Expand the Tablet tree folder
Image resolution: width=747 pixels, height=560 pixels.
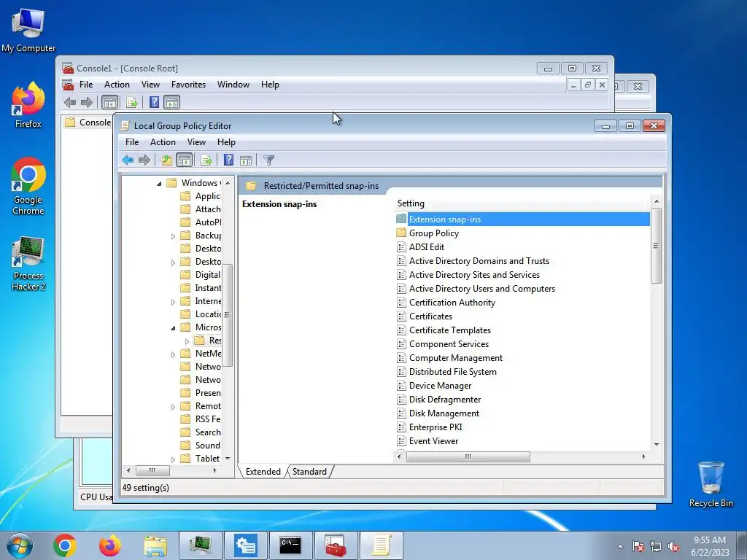(173, 459)
